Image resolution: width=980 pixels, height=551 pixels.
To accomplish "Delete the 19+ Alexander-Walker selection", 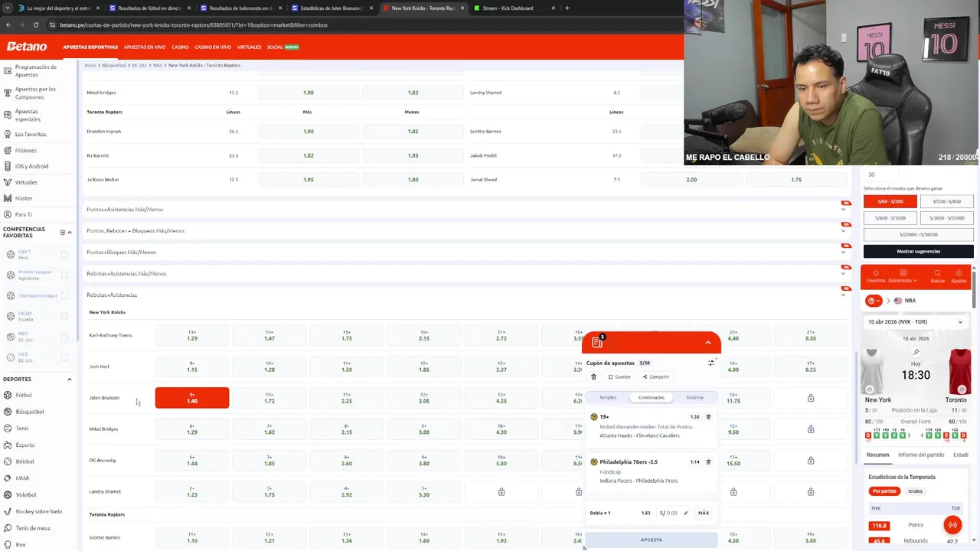I will coord(708,417).
